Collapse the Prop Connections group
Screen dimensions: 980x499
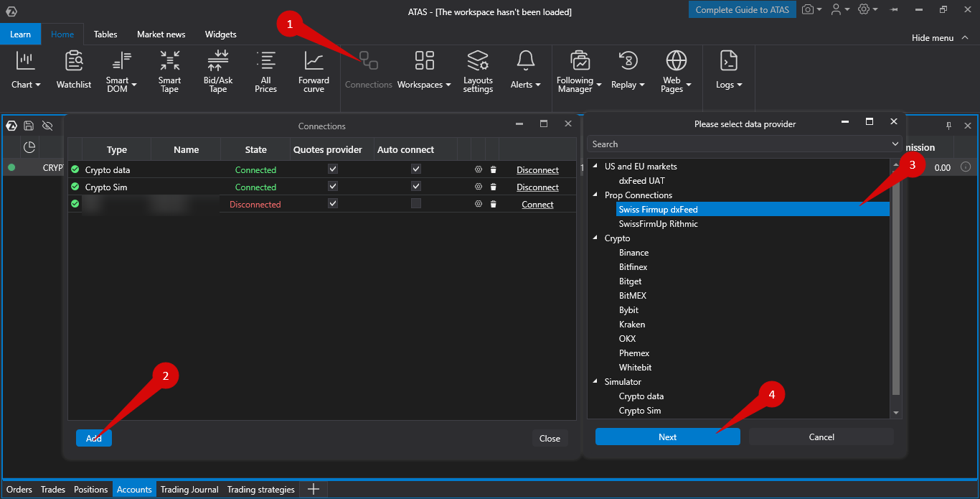pyautogui.click(x=595, y=195)
